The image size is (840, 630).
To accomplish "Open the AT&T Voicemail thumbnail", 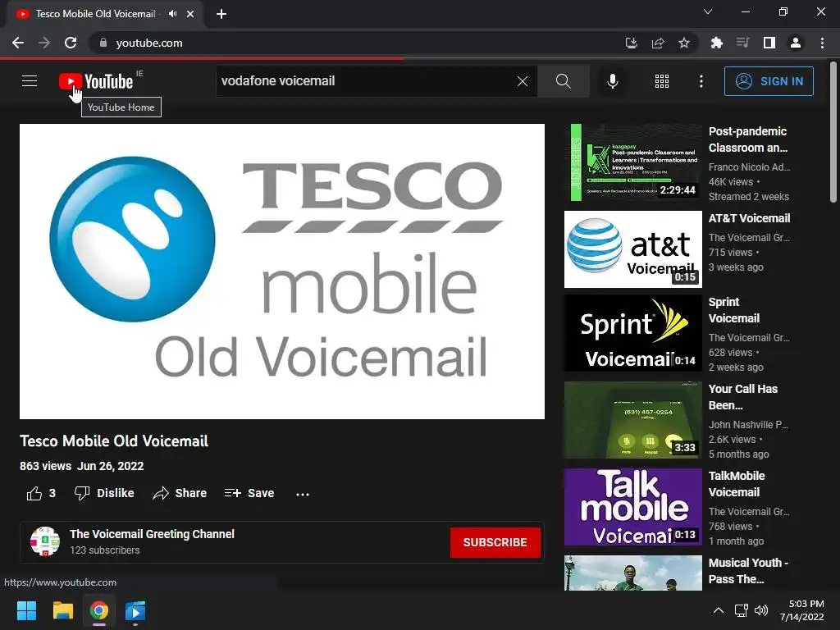I will click(633, 249).
